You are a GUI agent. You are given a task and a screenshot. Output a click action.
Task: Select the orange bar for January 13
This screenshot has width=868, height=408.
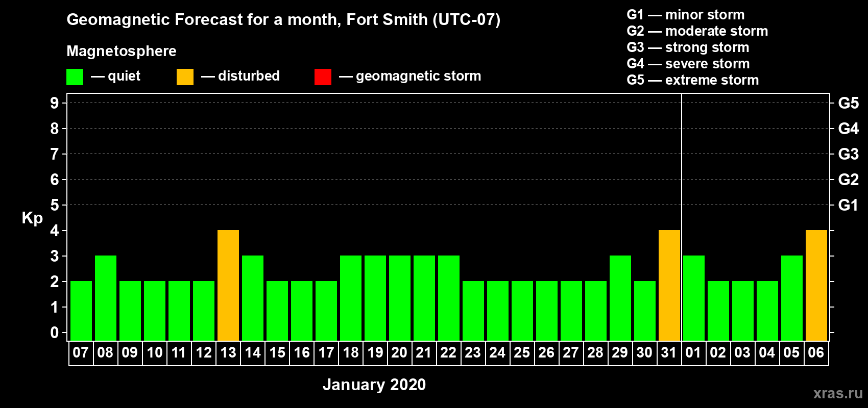click(x=228, y=285)
